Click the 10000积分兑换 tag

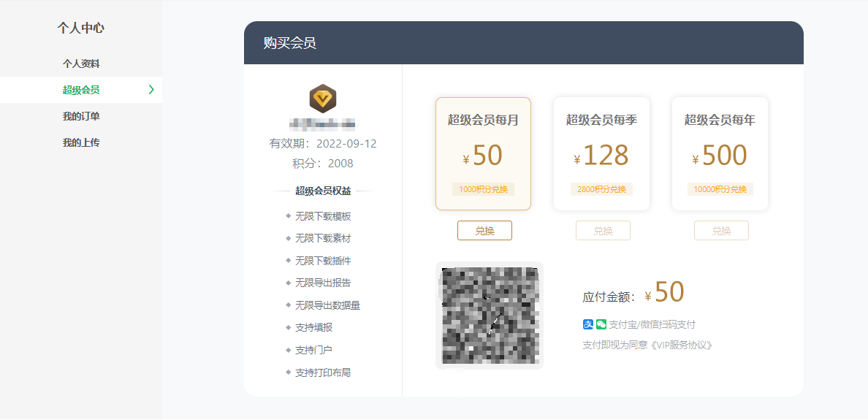[x=720, y=189]
